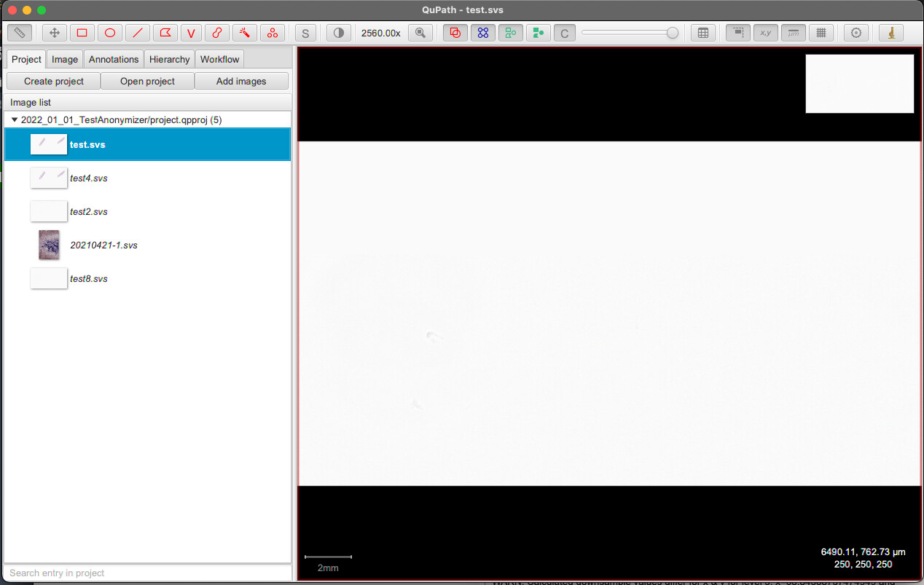Screen dimensions: 924x585
Task: Open the Workflow tab
Action: pos(219,59)
